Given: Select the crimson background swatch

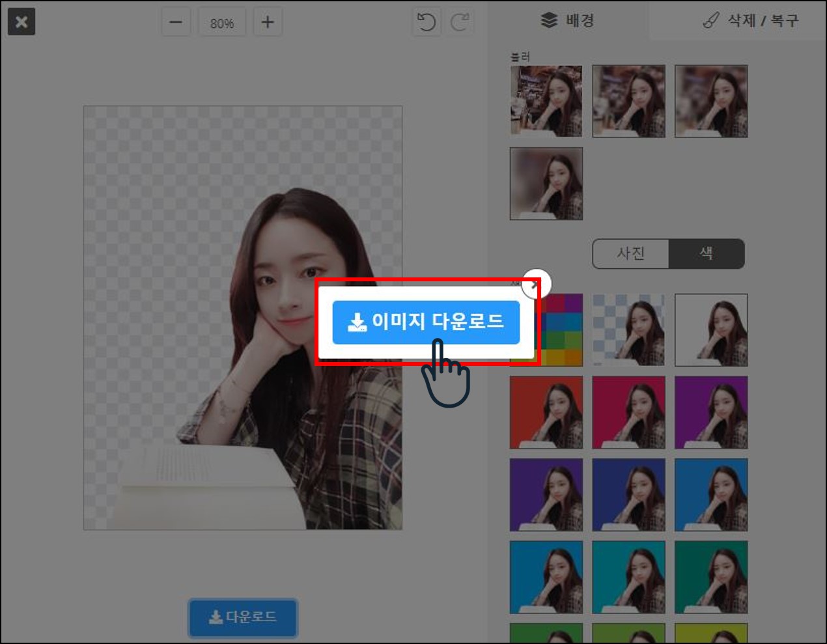Looking at the screenshot, I should [x=628, y=412].
